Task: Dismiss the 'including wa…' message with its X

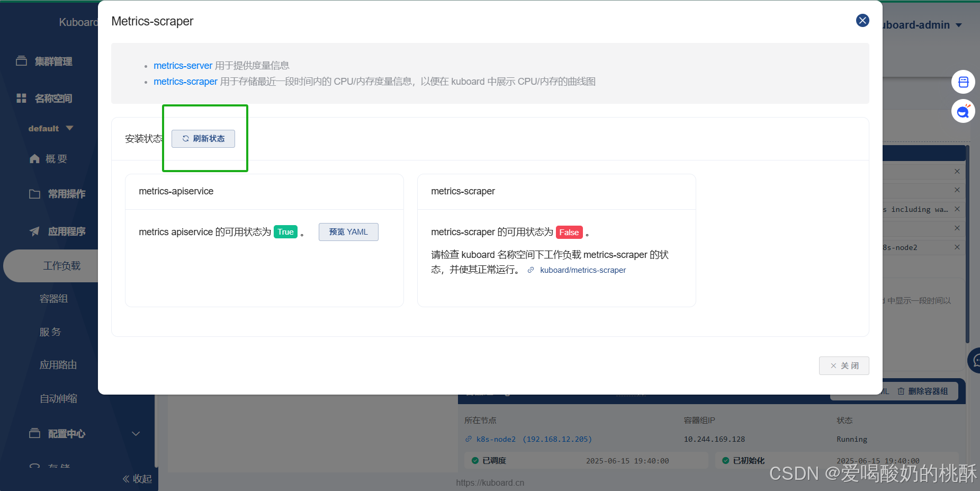Action: 957,209
